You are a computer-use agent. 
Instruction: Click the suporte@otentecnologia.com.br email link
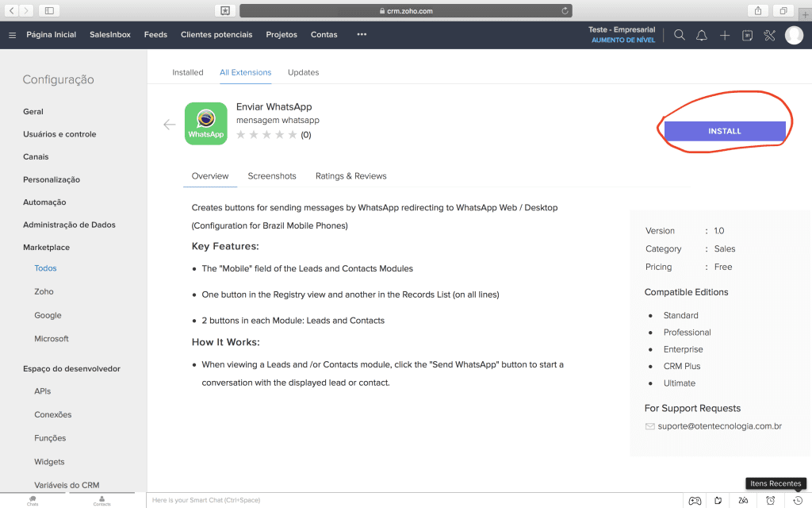click(x=720, y=426)
